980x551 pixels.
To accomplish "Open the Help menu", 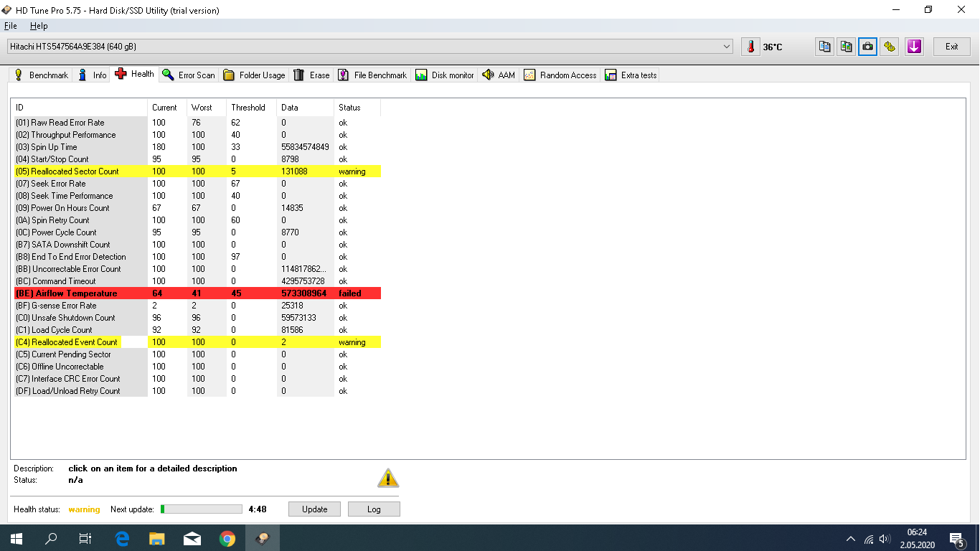I will pyautogui.click(x=39, y=26).
